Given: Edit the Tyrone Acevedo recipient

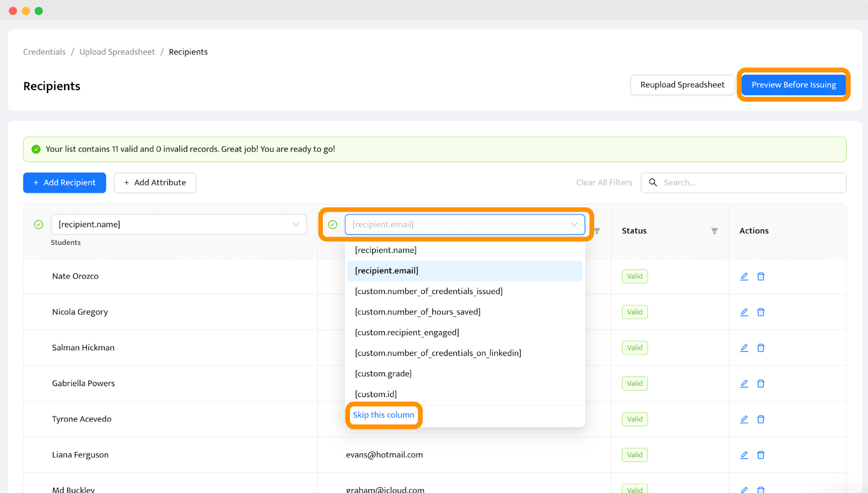Looking at the screenshot, I should coord(744,419).
